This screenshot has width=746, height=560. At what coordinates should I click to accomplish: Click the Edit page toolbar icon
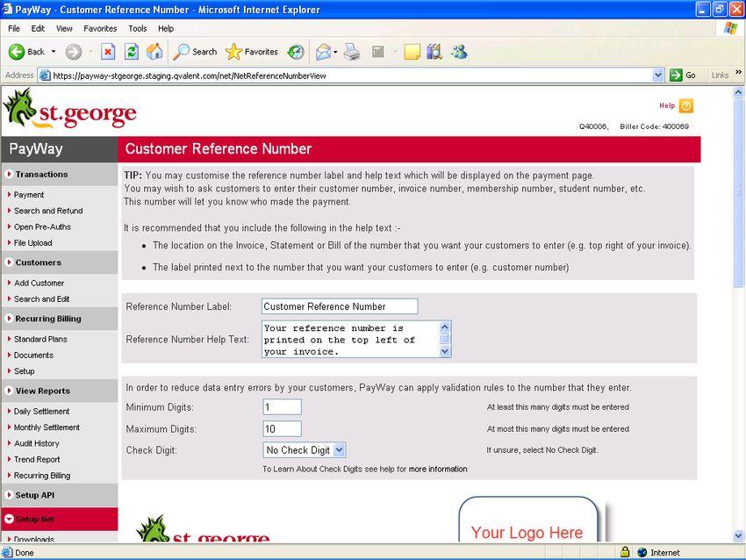point(377,52)
